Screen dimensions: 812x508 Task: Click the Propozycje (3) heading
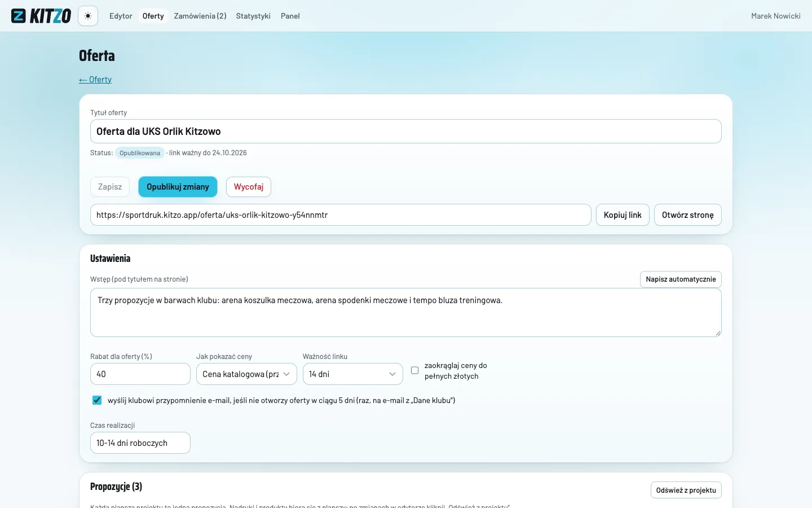click(x=116, y=487)
